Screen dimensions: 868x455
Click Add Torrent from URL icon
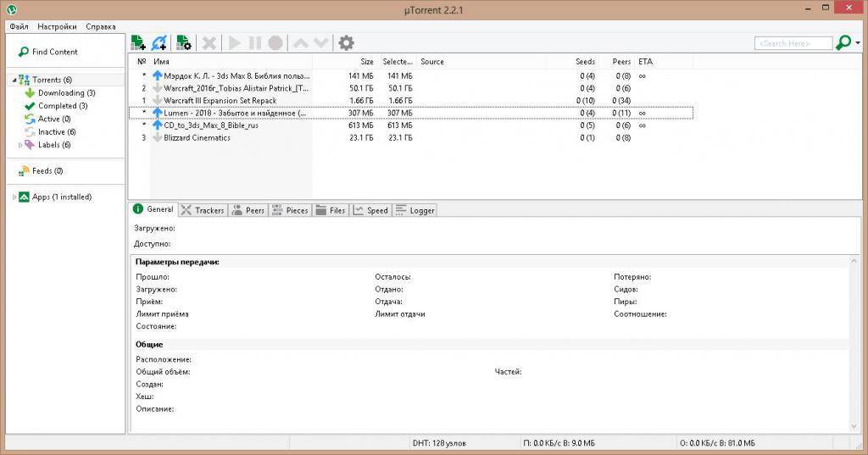[159, 42]
